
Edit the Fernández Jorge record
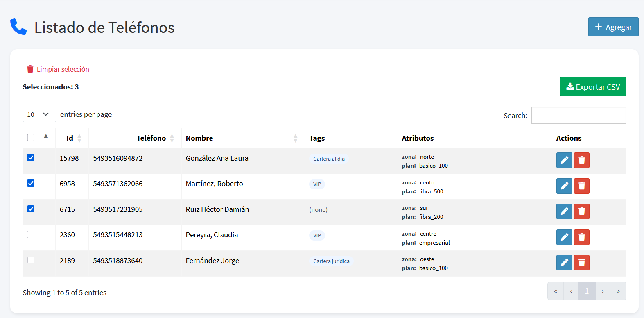[x=564, y=263]
